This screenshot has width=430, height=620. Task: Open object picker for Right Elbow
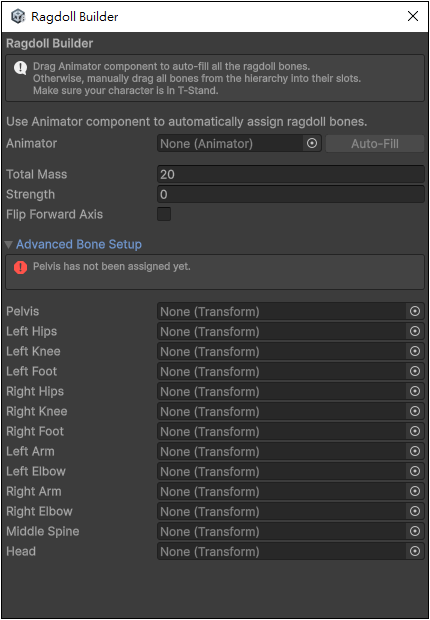tap(415, 512)
